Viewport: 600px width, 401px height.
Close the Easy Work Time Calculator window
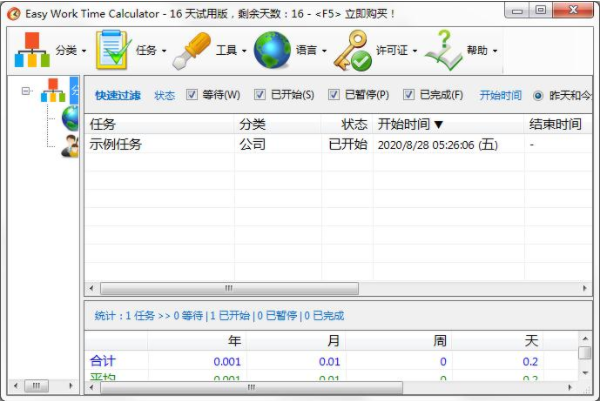573,10
